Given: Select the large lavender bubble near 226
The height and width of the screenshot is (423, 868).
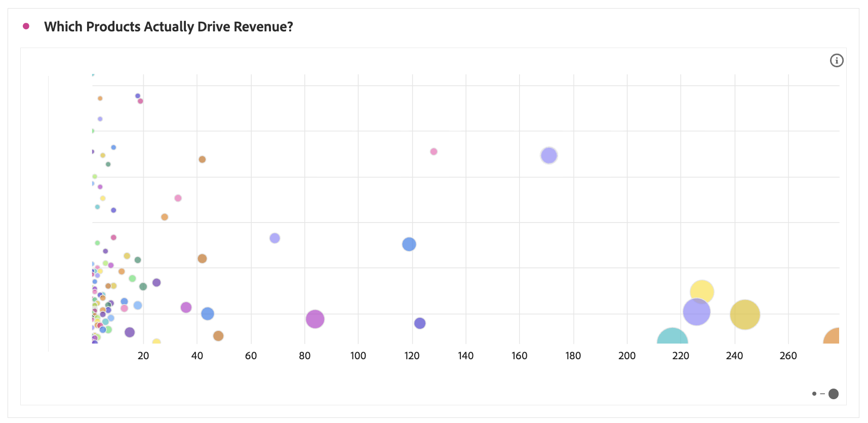Looking at the screenshot, I should [x=696, y=312].
